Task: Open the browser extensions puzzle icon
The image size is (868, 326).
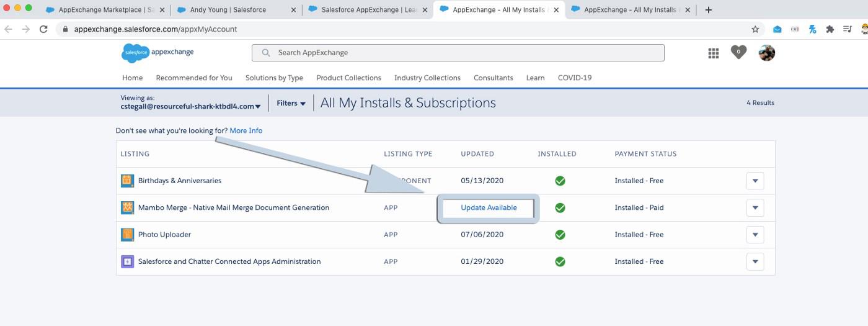Action: (830, 29)
